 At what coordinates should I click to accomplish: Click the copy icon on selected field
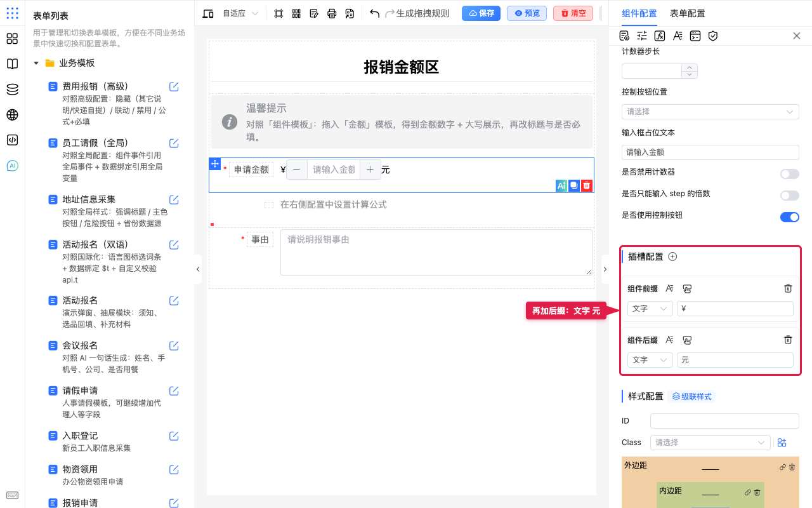(x=574, y=185)
